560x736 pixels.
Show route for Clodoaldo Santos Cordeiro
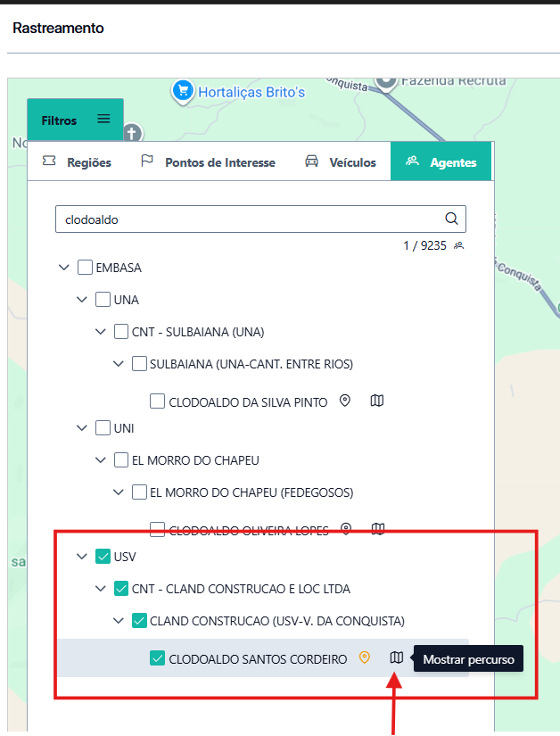[397, 658]
